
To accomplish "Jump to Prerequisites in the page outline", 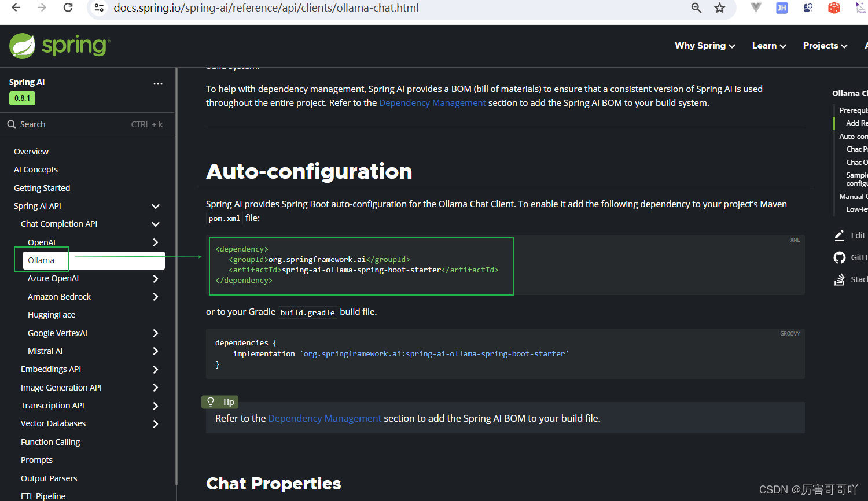I will [853, 110].
